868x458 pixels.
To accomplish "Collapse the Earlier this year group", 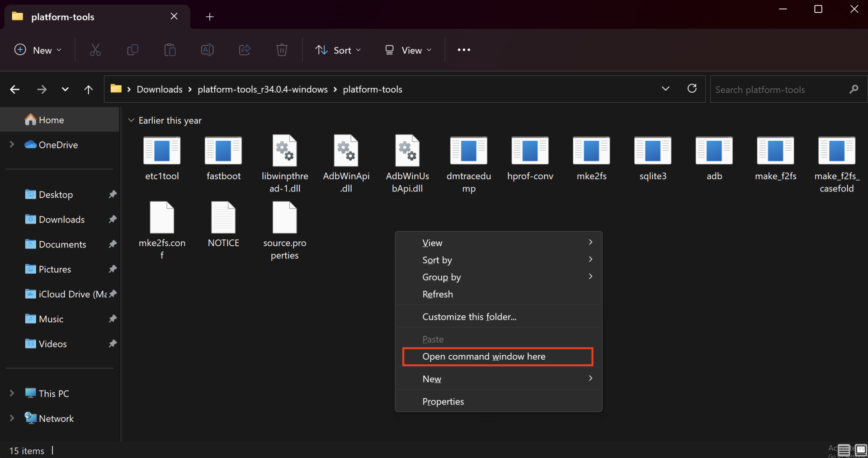I will click(x=131, y=120).
